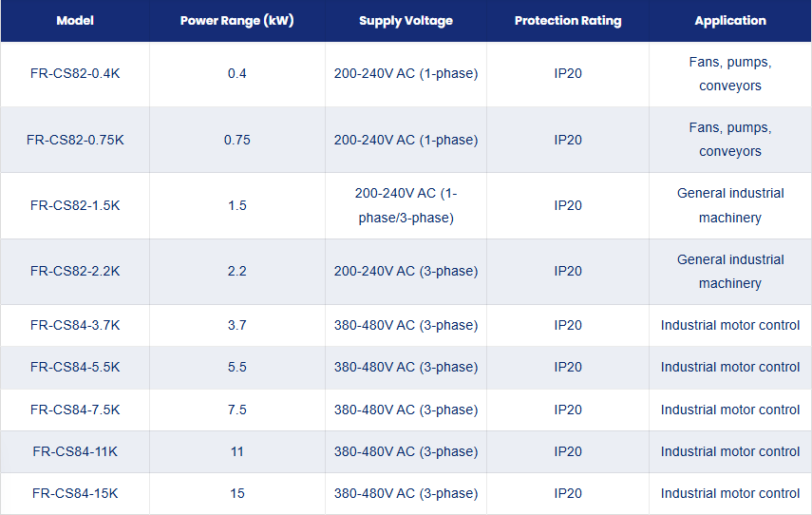Click the power value 0.75 cell
The image size is (812, 515).
click(237, 140)
